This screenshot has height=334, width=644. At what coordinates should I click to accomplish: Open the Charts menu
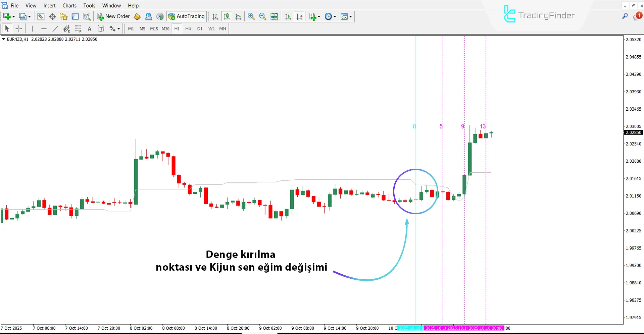(x=69, y=5)
